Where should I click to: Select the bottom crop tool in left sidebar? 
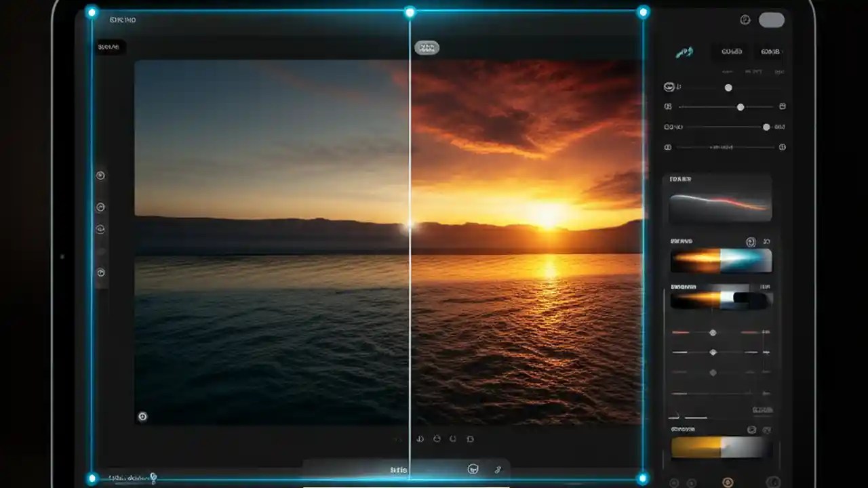100,272
